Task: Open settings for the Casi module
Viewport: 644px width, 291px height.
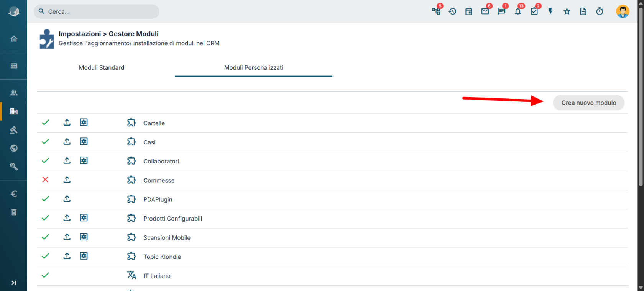Action: tap(84, 141)
